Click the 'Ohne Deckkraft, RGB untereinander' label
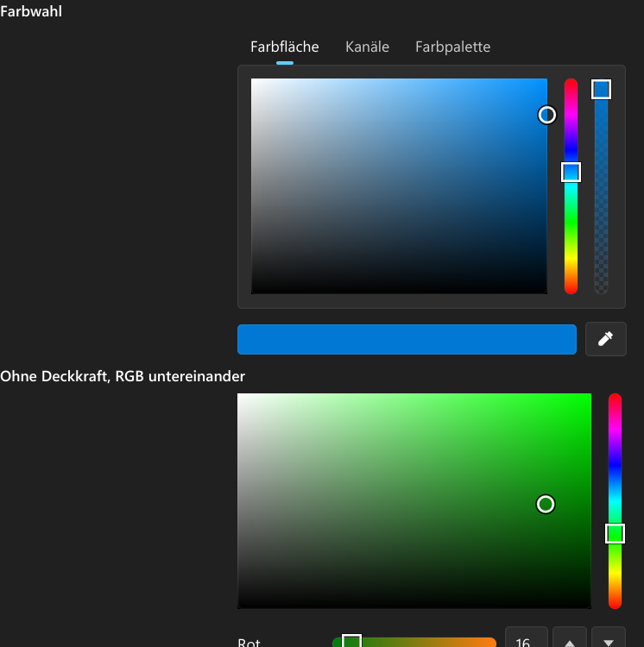Screen dimensions: 644x647 [123, 376]
